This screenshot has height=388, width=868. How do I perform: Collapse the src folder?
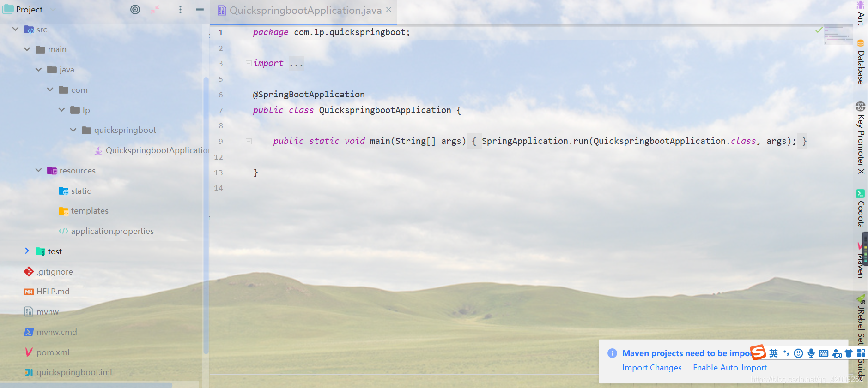click(15, 29)
